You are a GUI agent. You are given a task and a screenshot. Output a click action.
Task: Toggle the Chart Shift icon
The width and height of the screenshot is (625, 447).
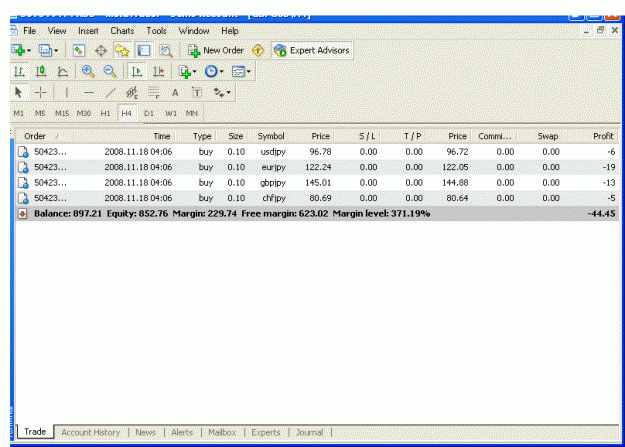tap(159, 71)
